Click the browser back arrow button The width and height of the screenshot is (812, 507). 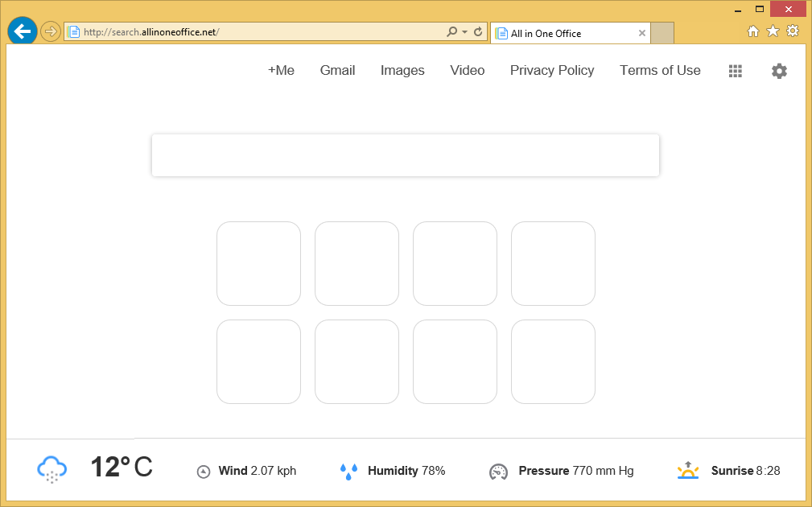coord(22,32)
